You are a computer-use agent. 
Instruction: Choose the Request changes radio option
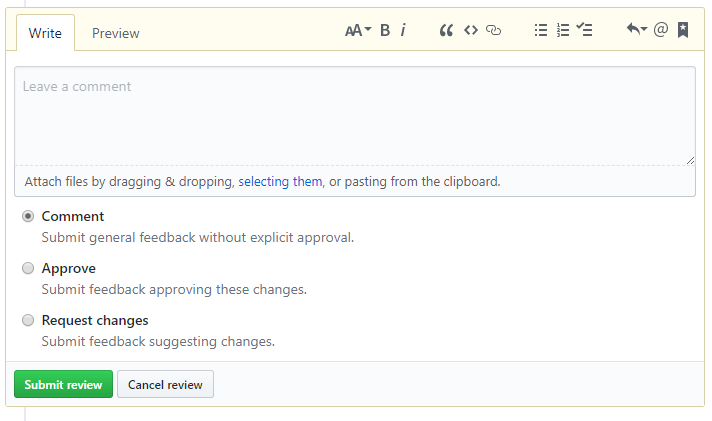(x=28, y=320)
